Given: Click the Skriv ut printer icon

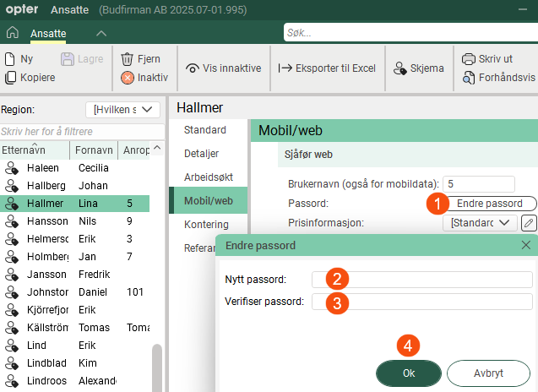Looking at the screenshot, I should [469, 59].
